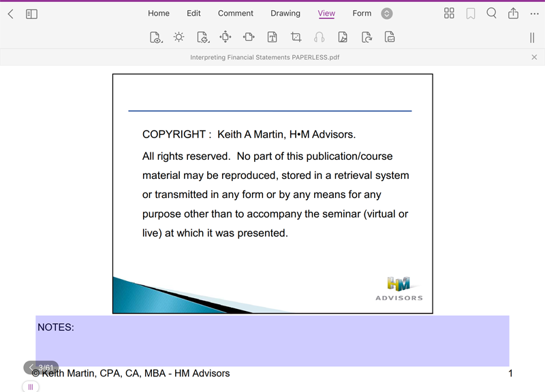Click the 3/61 page indicator
Screen dimensions: 545x392
[x=42, y=367]
